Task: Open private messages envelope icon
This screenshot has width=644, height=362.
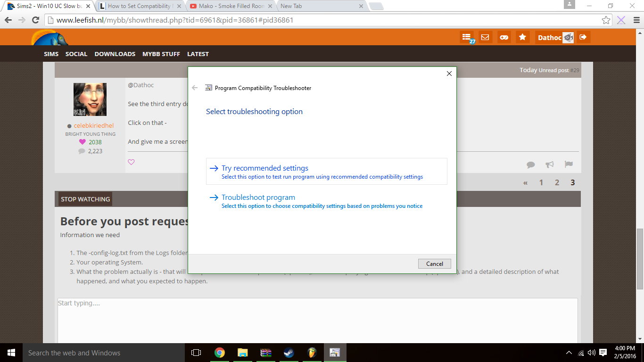Action: (x=485, y=37)
